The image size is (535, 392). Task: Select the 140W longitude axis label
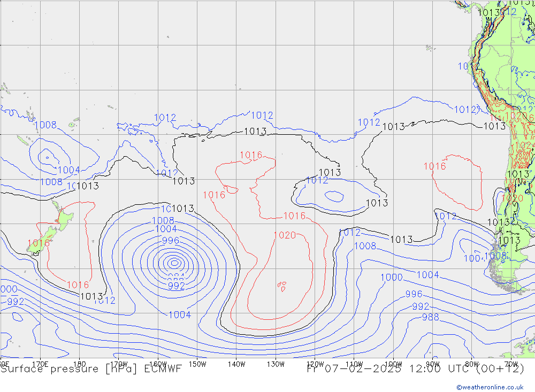click(x=236, y=364)
